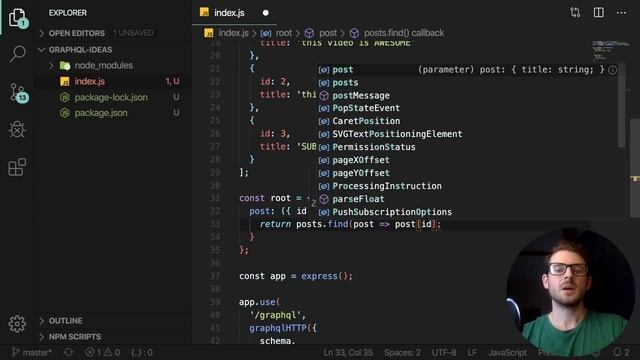
Task: Open the Manage gear icon
Action: click(17, 324)
